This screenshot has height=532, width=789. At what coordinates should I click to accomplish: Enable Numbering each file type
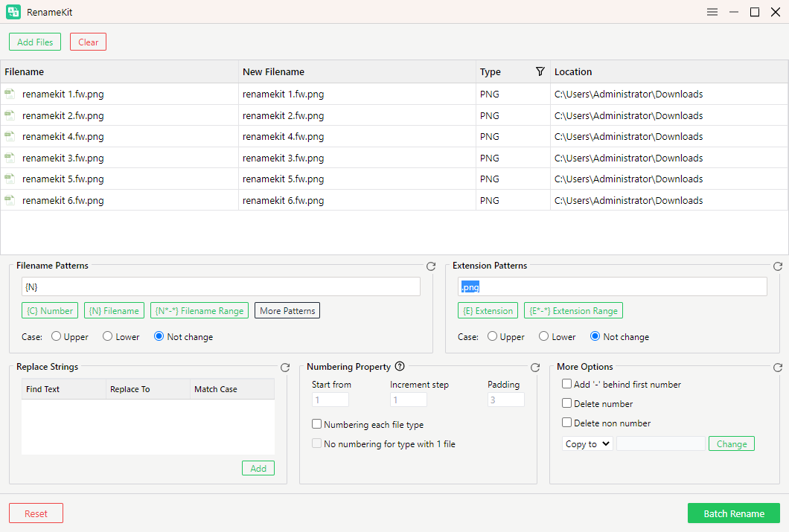[316, 424]
